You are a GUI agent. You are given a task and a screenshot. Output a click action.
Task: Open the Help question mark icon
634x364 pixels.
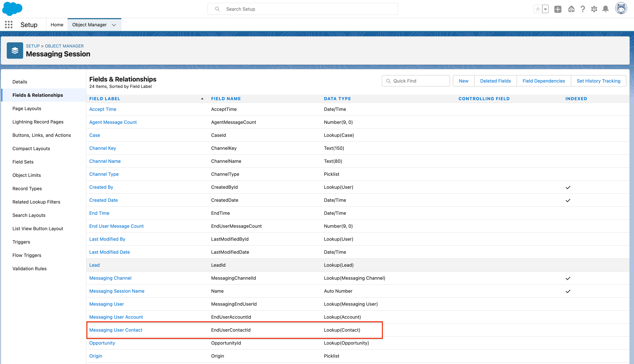click(583, 9)
